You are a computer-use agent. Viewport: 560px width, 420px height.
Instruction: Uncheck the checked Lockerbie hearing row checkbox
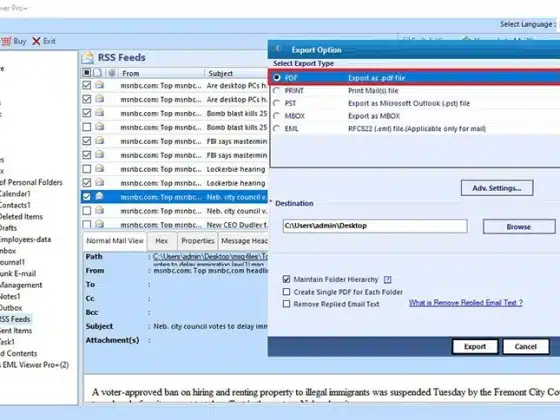[x=86, y=183]
